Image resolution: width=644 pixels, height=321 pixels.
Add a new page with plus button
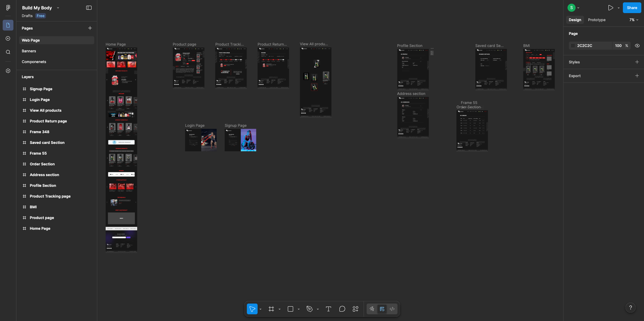(x=90, y=28)
